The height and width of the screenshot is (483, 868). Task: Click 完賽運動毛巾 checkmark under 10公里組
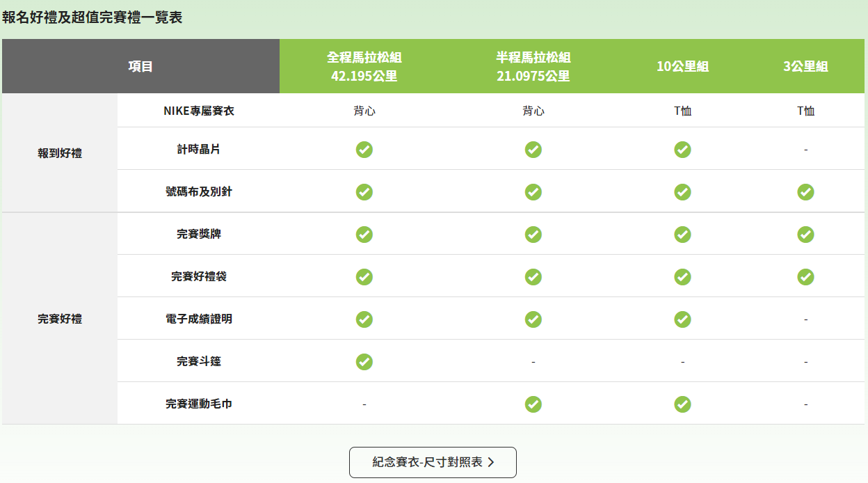click(x=683, y=404)
